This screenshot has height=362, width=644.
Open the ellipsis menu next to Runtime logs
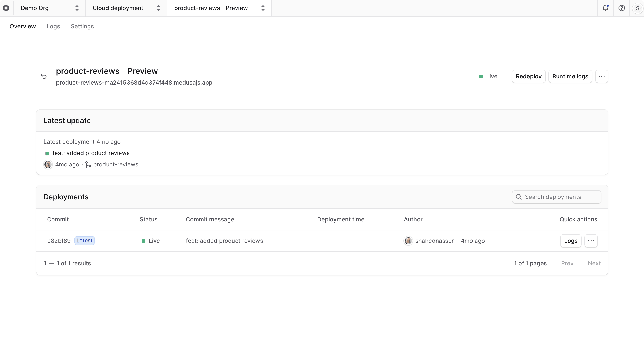click(x=602, y=77)
